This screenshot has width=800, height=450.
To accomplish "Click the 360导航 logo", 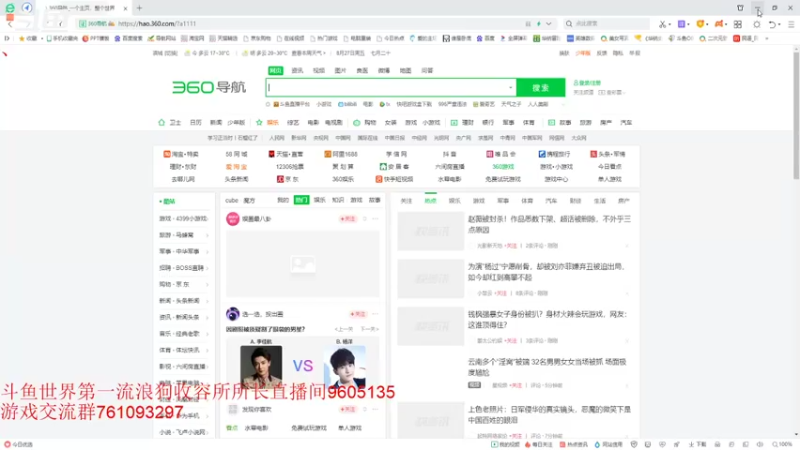I will coord(209,87).
